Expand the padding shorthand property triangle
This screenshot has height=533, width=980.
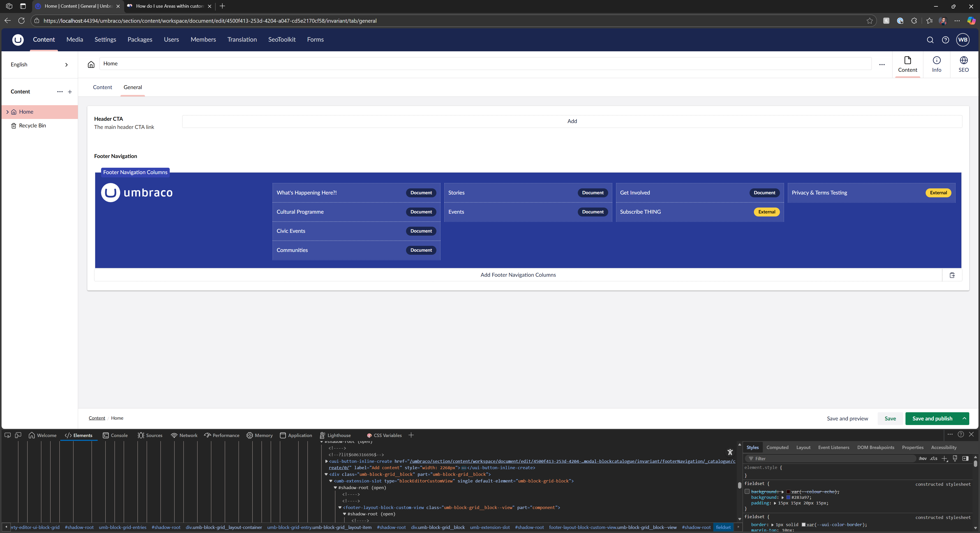click(x=775, y=503)
